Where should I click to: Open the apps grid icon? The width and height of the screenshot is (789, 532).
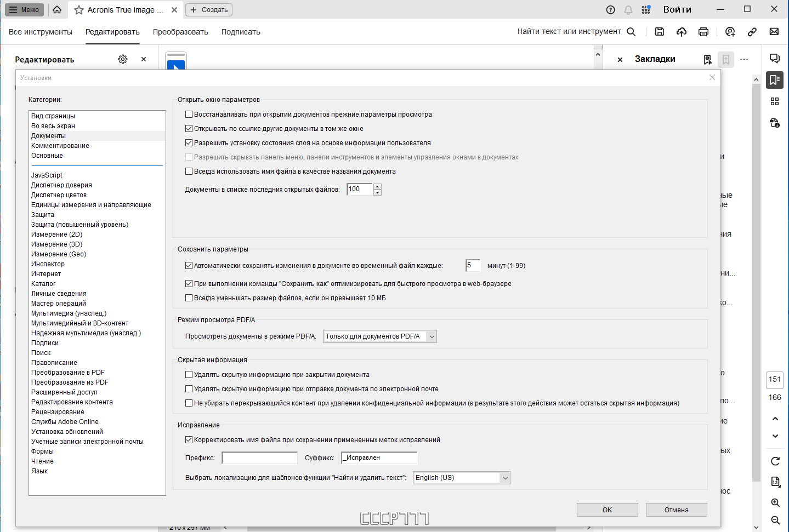click(x=646, y=10)
